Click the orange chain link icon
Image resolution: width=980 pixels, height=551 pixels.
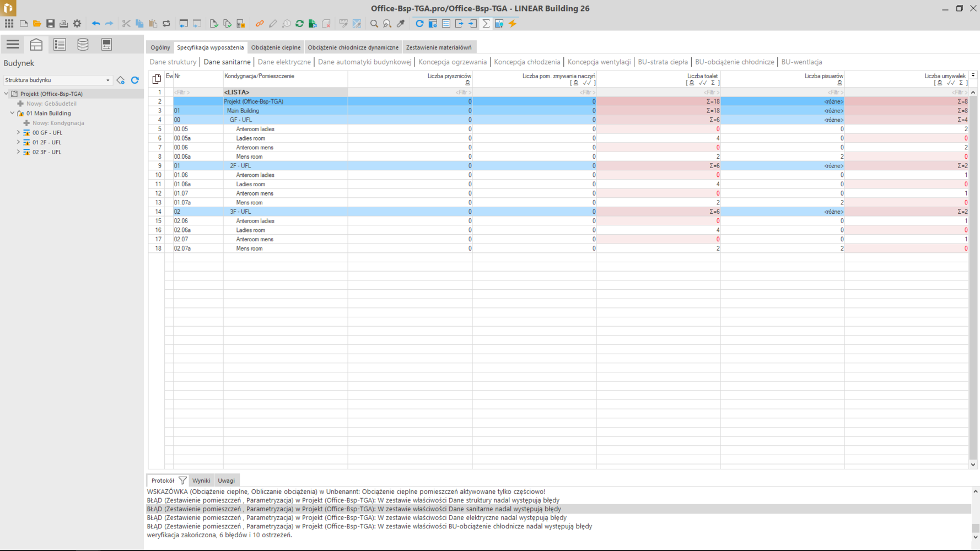[x=260, y=24]
